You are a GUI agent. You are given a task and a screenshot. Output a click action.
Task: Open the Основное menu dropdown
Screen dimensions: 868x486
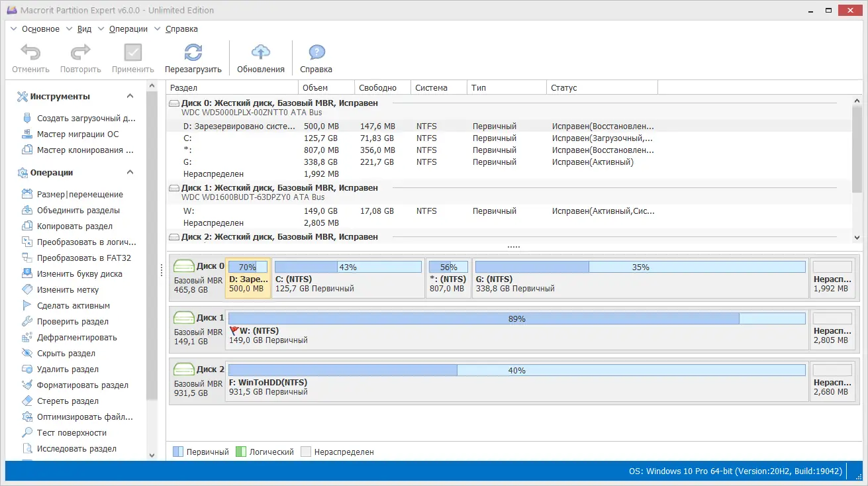[41, 28]
